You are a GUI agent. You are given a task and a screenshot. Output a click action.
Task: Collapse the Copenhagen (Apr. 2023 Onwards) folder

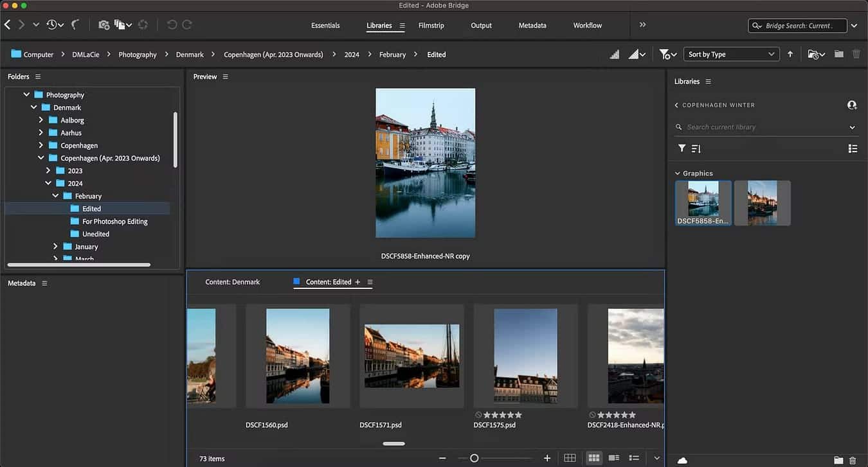click(41, 157)
